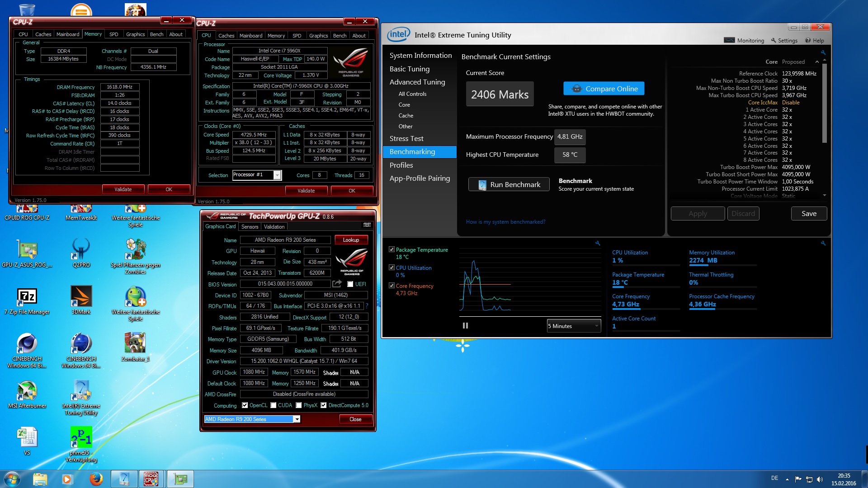The image size is (868, 488).
Task: Click Validate in the left CPU-Z window
Action: pyautogui.click(x=123, y=189)
